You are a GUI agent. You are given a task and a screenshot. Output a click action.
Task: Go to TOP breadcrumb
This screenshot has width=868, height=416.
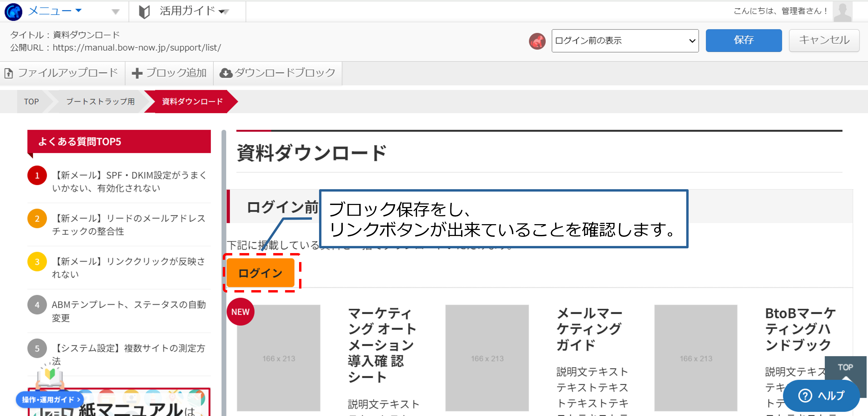point(31,102)
